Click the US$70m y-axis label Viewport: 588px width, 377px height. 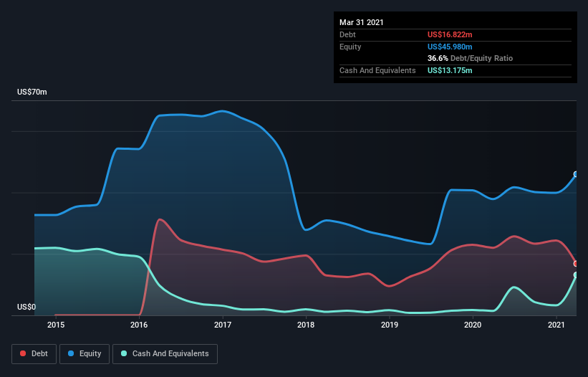(x=32, y=92)
